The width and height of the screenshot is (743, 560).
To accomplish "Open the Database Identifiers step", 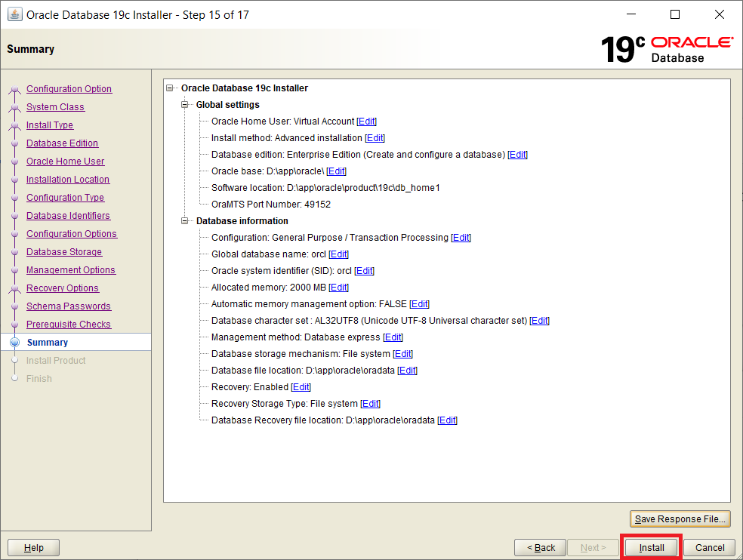I will click(68, 216).
